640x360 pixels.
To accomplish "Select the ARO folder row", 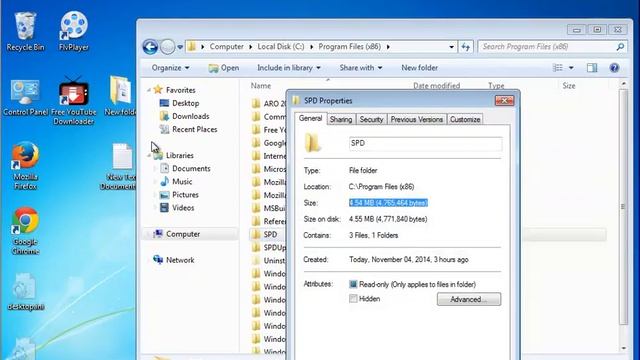I will [268, 104].
